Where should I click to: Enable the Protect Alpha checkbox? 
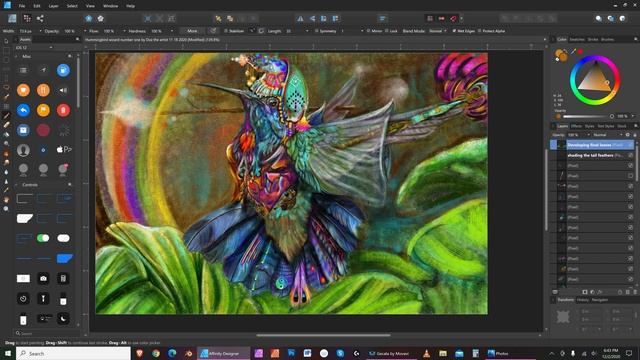click(x=480, y=31)
